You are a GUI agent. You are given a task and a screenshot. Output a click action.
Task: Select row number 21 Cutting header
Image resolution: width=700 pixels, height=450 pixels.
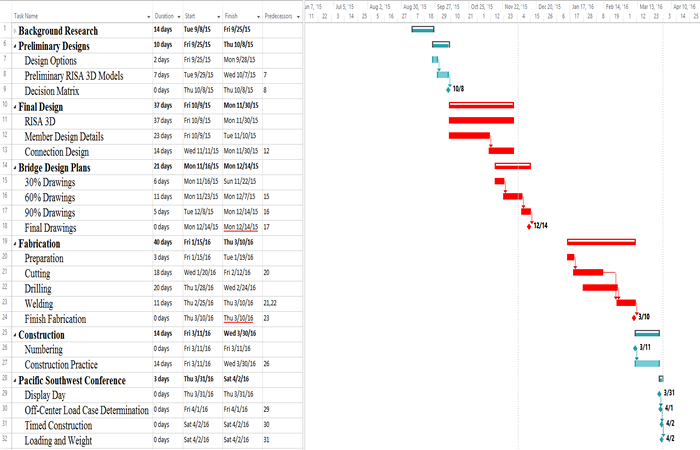click(x=7, y=273)
